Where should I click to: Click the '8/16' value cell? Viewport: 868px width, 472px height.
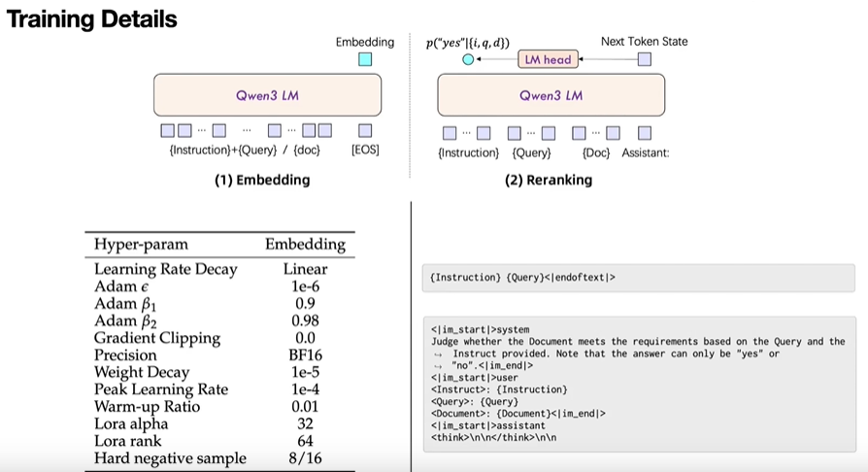pos(305,458)
